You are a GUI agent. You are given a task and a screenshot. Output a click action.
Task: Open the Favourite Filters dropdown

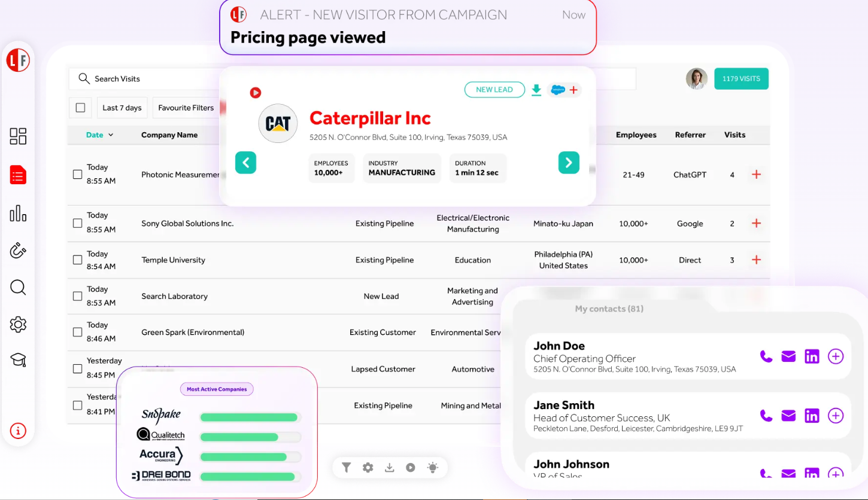pos(186,108)
